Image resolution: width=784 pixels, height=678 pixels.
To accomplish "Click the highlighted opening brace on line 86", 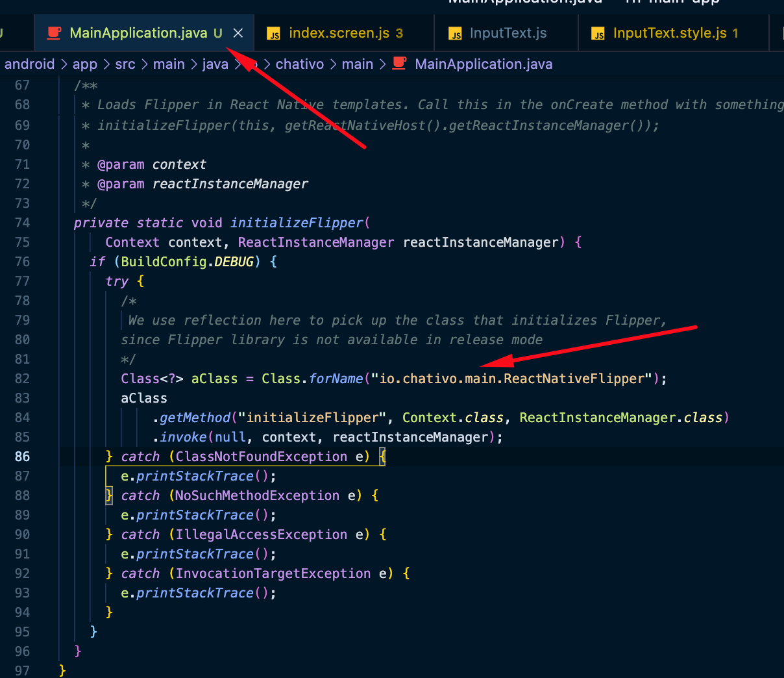I will click(382, 457).
